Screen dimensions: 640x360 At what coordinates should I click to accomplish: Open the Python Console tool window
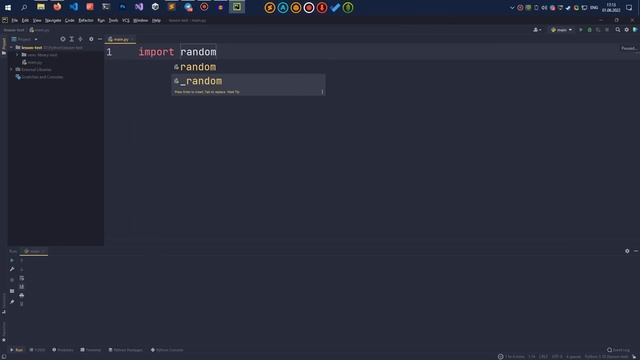click(x=167, y=350)
